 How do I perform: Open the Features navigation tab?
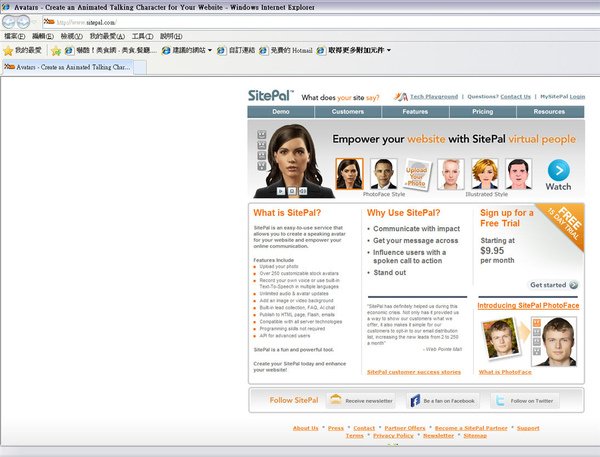point(415,112)
